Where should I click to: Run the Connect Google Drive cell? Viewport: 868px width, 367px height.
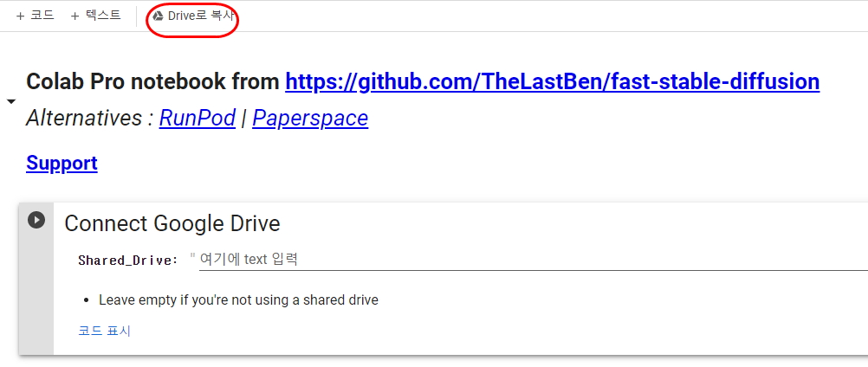36,220
